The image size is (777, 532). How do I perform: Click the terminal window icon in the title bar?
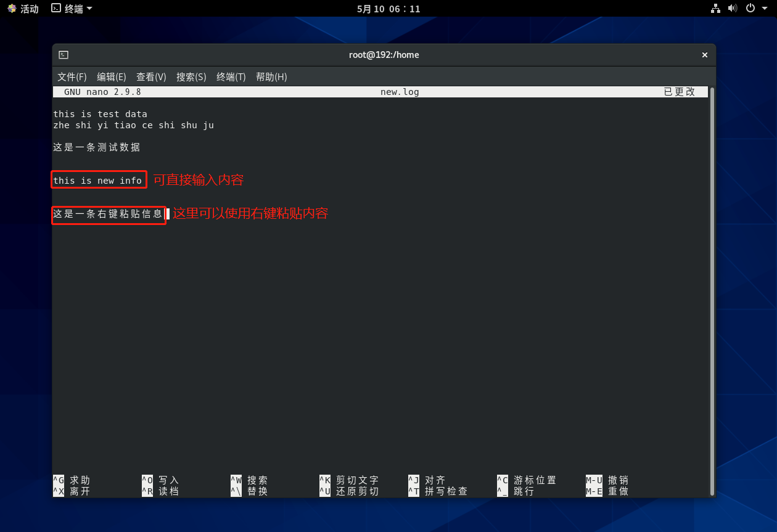click(x=64, y=55)
